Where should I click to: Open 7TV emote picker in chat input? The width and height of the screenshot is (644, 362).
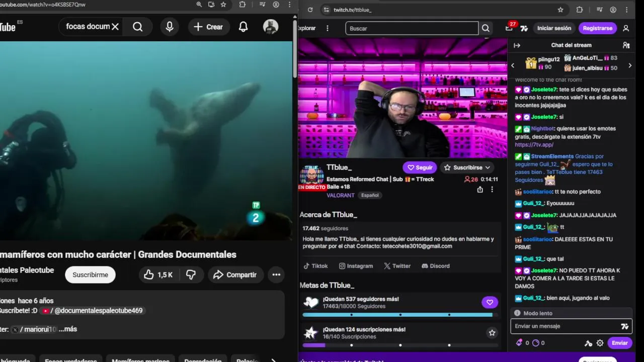point(625,326)
